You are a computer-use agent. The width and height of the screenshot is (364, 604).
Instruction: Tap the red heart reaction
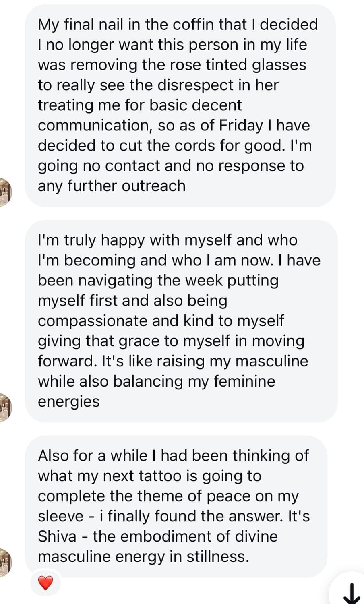tap(45, 582)
